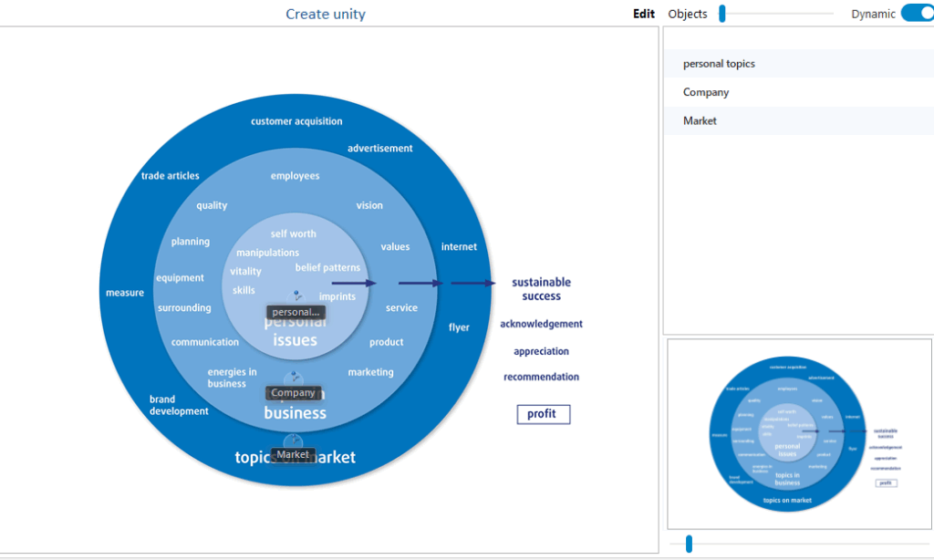Viewport: 934px width, 560px height.
Task: Click the pin icon above the Company tag
Action: pos(293,378)
